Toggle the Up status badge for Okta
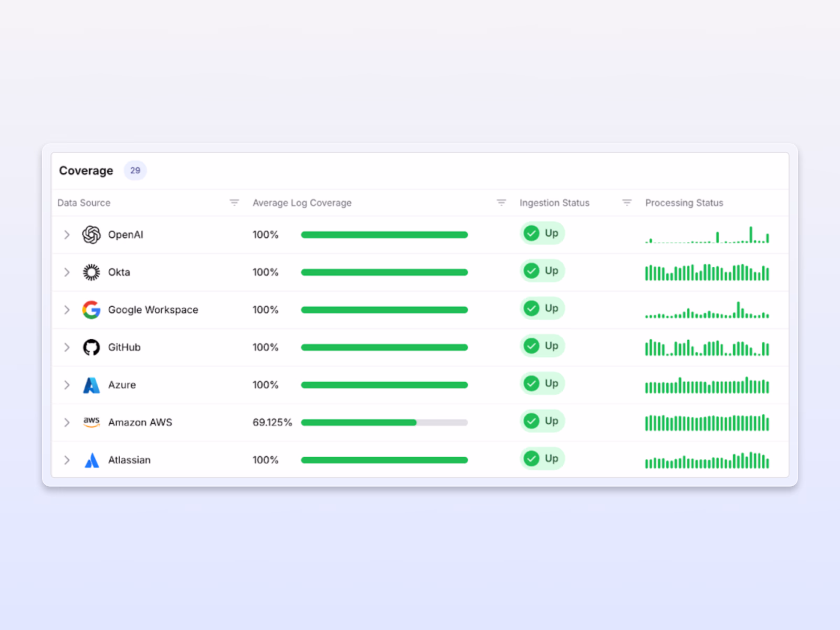Image resolution: width=840 pixels, height=630 pixels. pyautogui.click(x=542, y=271)
